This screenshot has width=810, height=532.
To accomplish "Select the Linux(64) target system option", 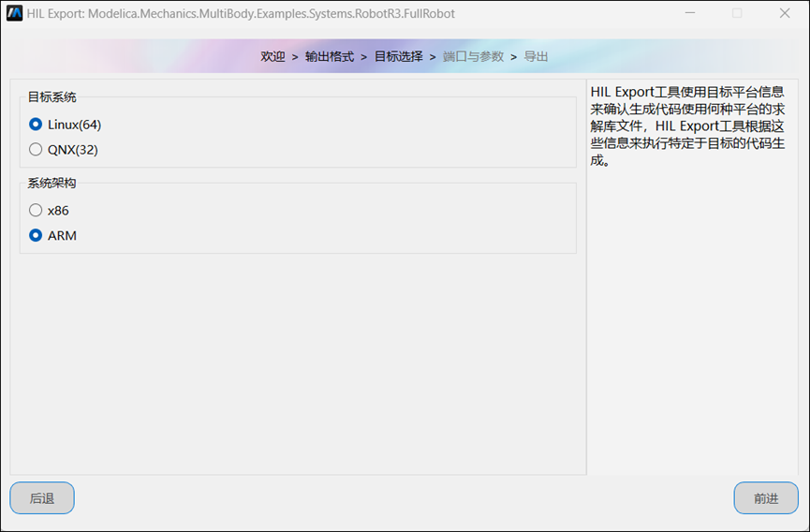I will pyautogui.click(x=66, y=125).
